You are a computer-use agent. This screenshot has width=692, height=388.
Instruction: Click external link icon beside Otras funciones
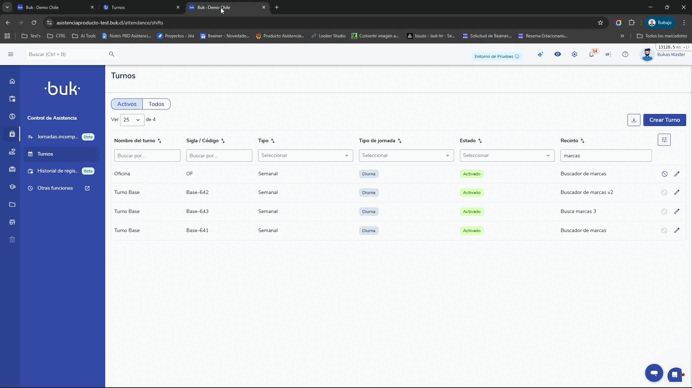point(87,188)
